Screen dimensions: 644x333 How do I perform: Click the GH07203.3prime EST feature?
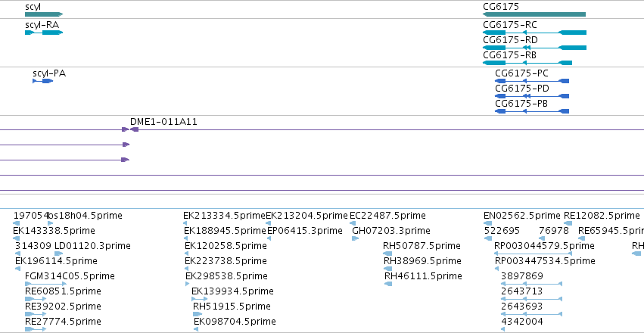[356, 238]
